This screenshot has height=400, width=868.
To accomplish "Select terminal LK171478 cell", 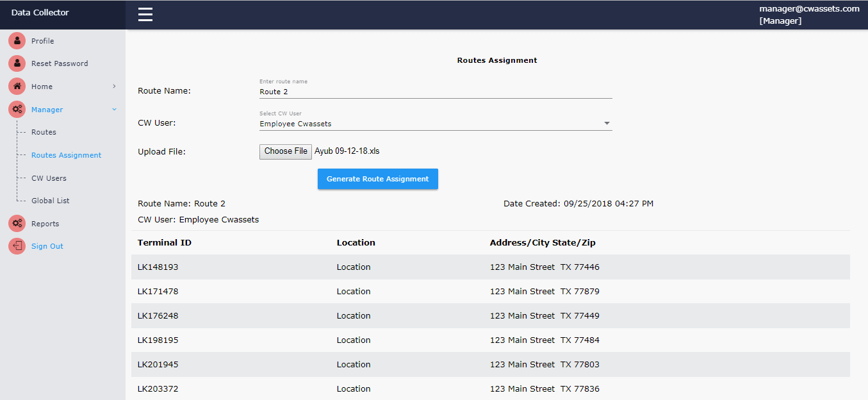I will [158, 292].
